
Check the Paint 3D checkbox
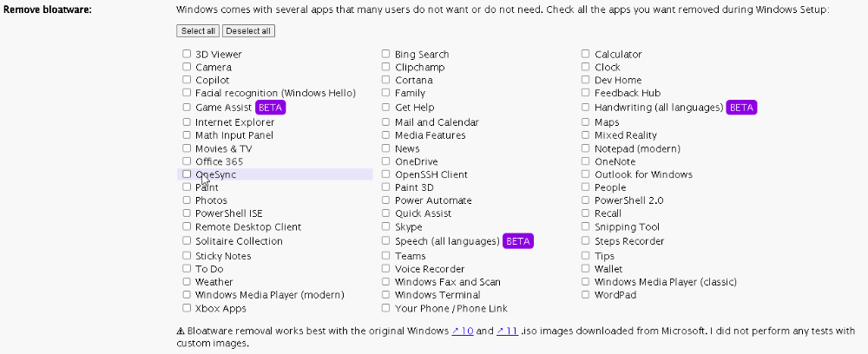pyautogui.click(x=386, y=187)
